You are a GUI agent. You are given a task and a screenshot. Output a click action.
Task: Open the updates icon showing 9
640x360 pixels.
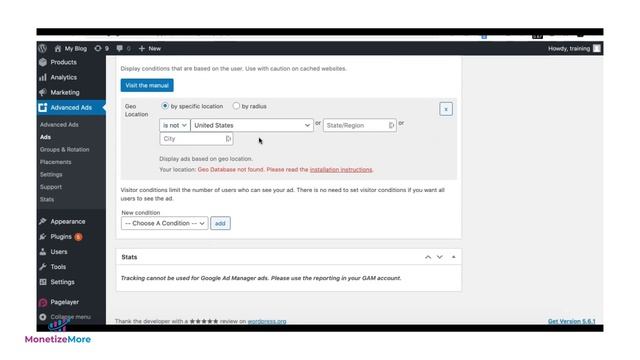pos(98,48)
